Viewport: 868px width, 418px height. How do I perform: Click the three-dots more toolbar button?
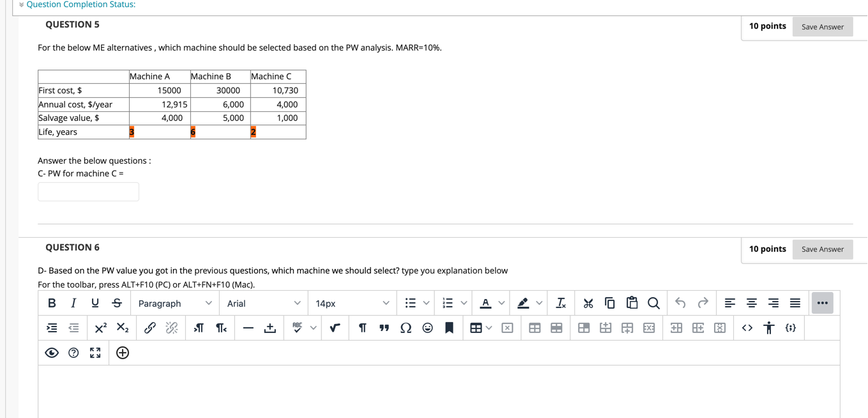(823, 303)
